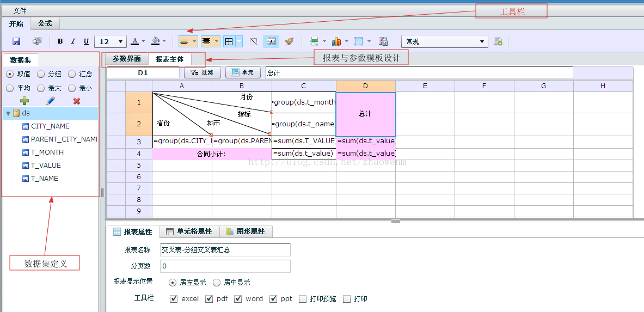Uncheck the pdf toolbar checkbox

(209, 298)
